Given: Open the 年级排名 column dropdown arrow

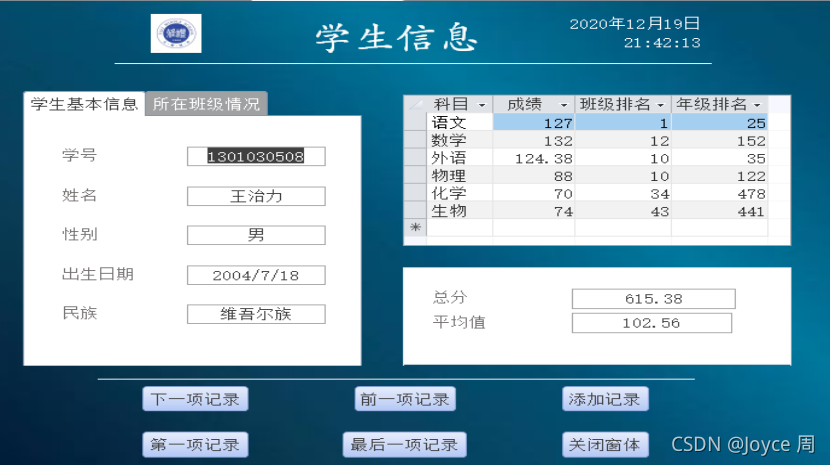Looking at the screenshot, I should click(757, 105).
